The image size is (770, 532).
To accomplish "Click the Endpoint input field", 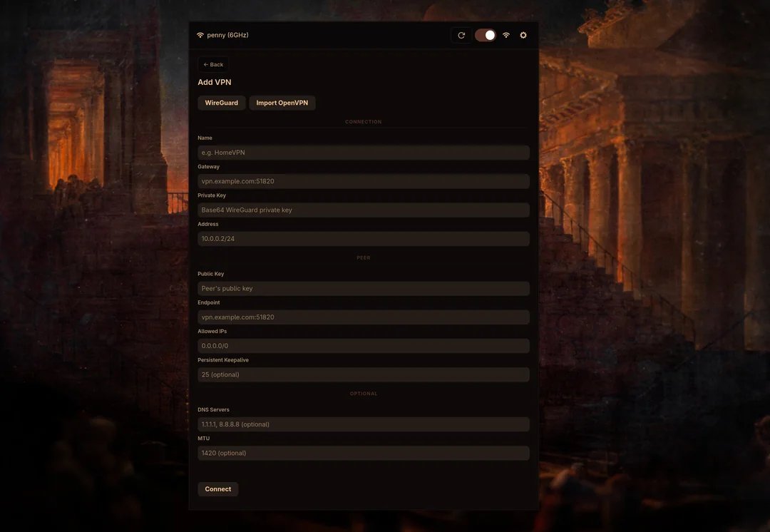I will click(364, 317).
